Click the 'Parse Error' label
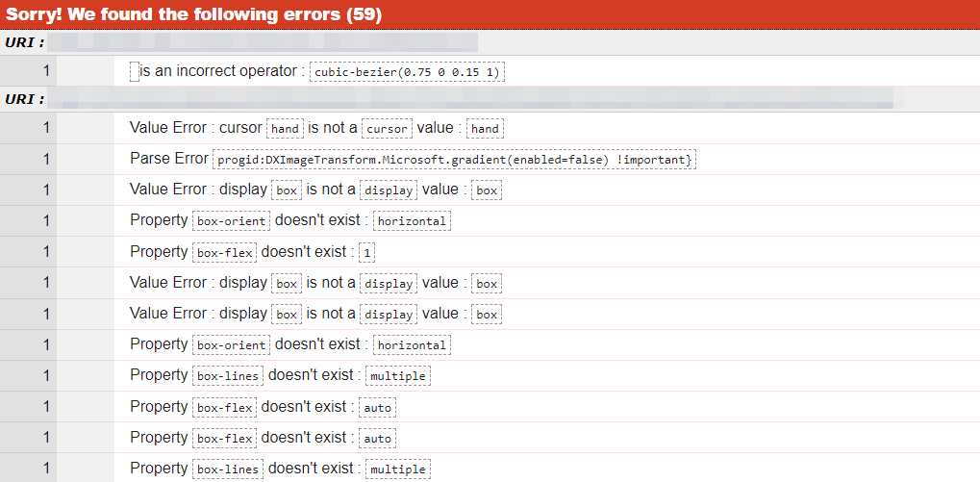Image resolution: width=980 pixels, height=482 pixels. 168,159
